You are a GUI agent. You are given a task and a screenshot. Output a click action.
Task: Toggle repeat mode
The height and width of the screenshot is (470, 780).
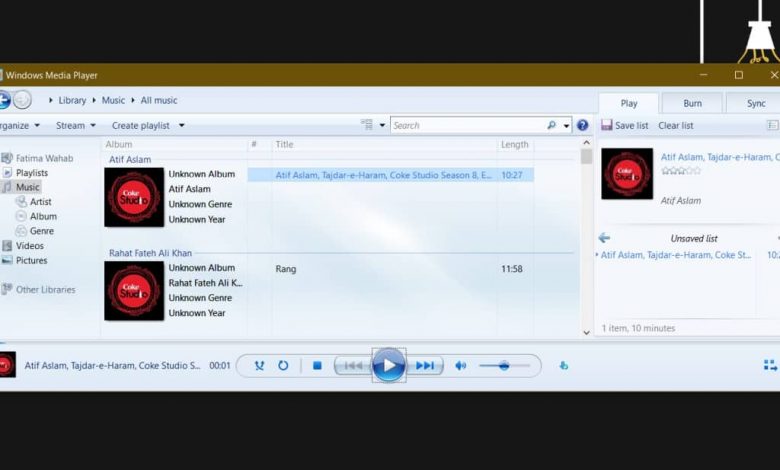(x=283, y=366)
